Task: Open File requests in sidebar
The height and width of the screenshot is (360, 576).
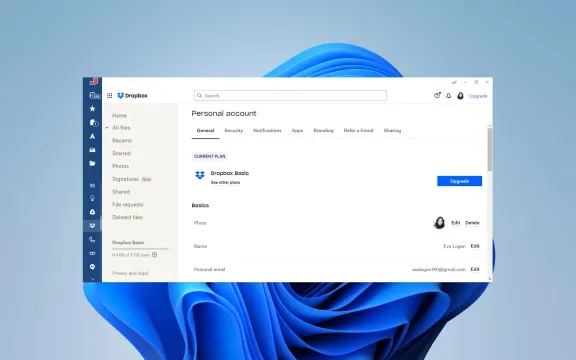Action: pos(127,205)
